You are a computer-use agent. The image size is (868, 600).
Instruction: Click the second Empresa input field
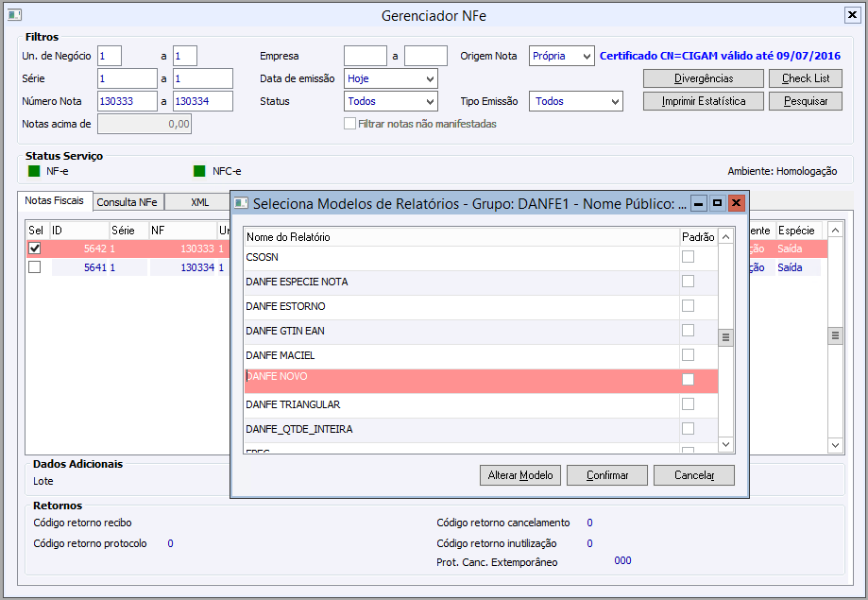[x=426, y=56]
